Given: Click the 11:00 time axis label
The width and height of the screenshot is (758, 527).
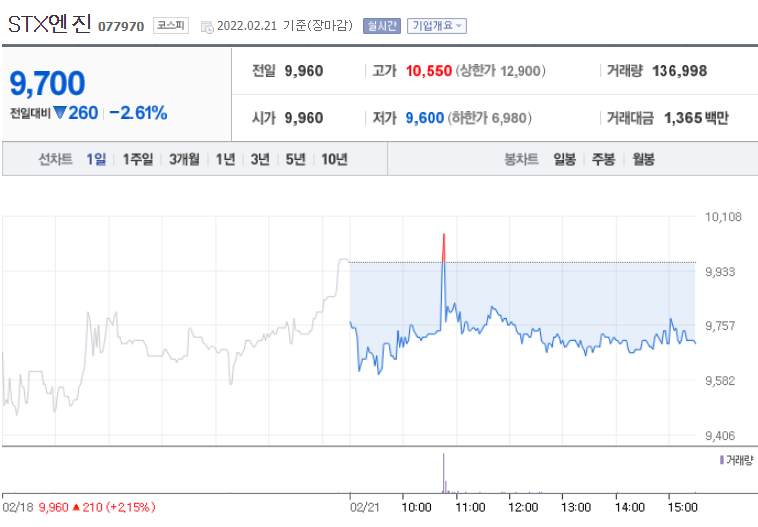Looking at the screenshot, I should (470, 507).
